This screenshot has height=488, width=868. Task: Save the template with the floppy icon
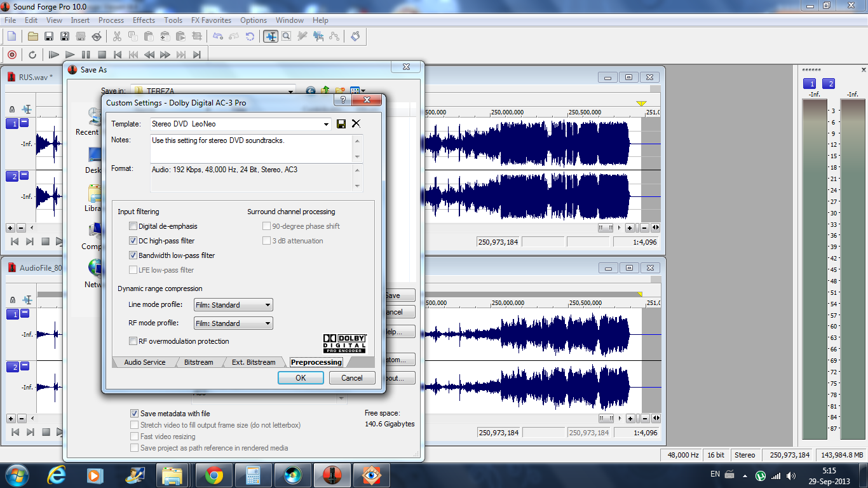[x=341, y=124]
